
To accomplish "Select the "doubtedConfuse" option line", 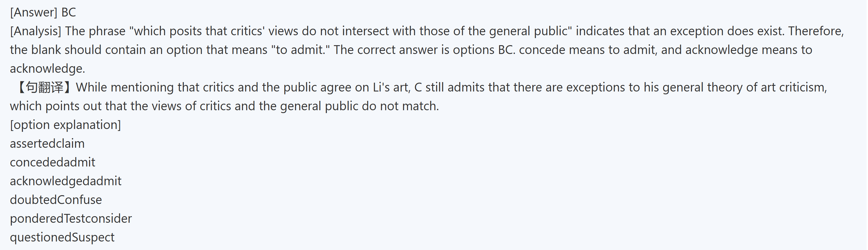I will (x=56, y=200).
